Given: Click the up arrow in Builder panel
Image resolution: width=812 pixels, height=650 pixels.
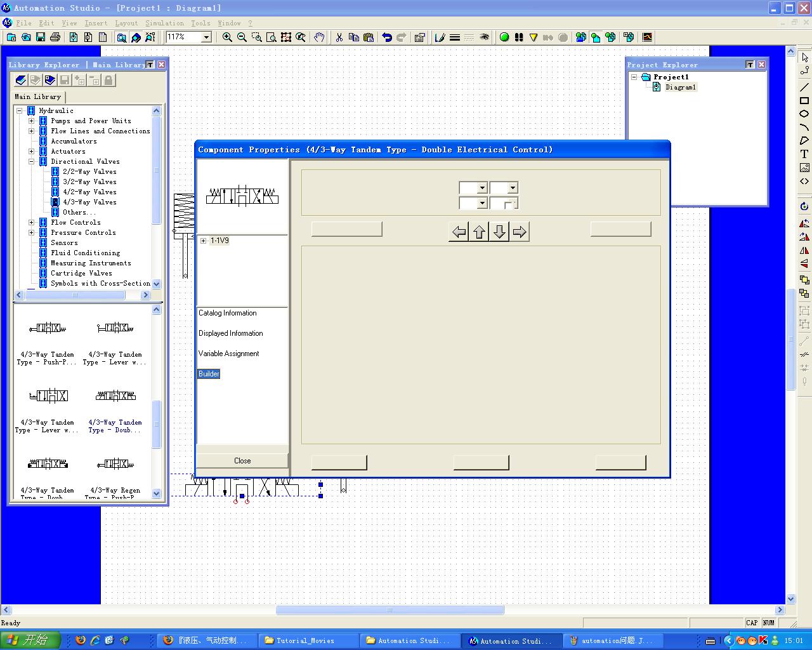Looking at the screenshot, I should tap(479, 232).
